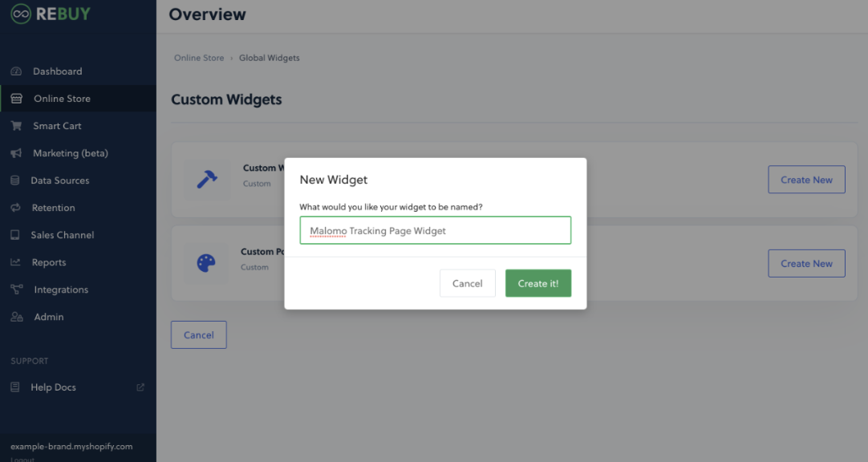Click the Cancel button below widget list

click(x=198, y=335)
